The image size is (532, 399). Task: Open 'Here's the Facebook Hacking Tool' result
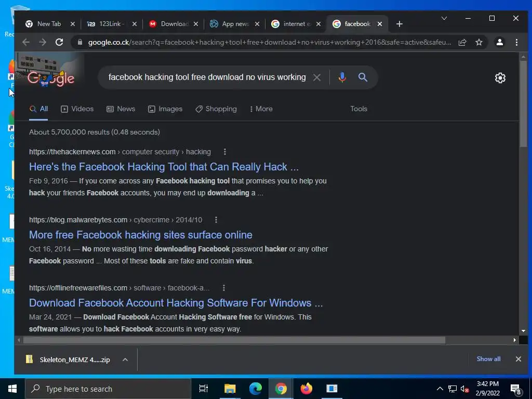pos(164,167)
